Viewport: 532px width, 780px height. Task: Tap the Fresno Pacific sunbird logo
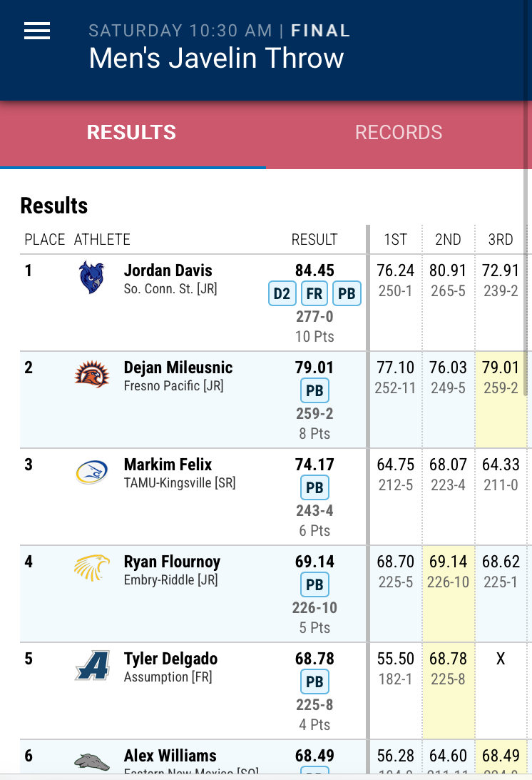(x=92, y=375)
